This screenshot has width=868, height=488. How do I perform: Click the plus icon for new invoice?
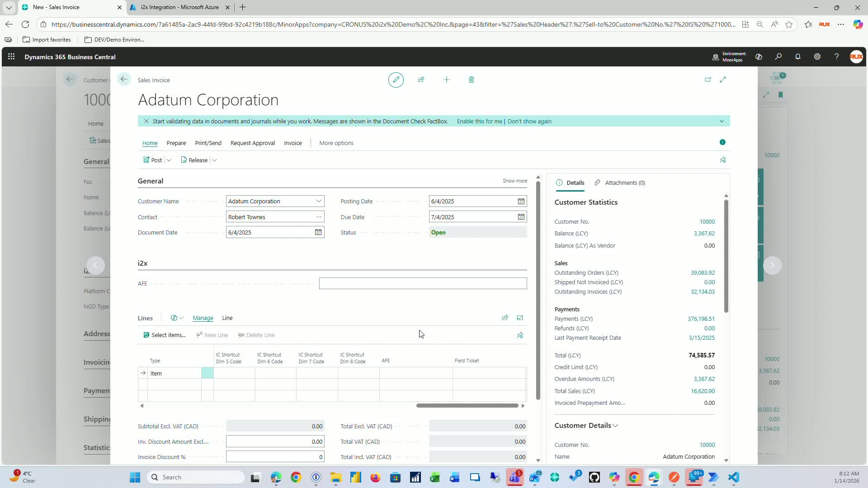(446, 80)
